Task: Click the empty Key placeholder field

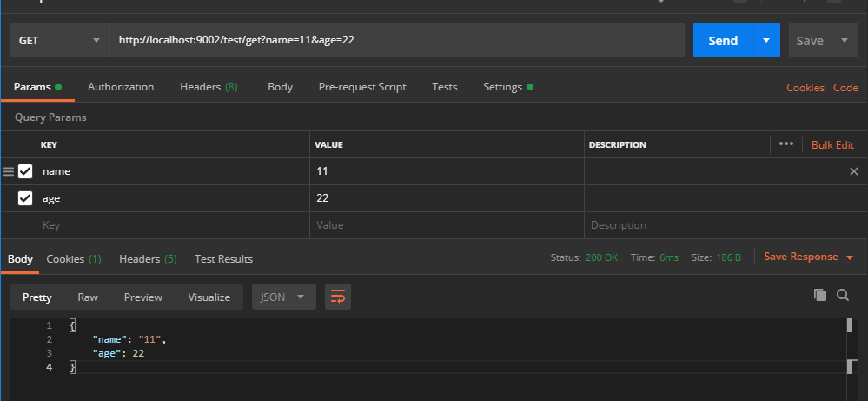Action: click(x=173, y=225)
